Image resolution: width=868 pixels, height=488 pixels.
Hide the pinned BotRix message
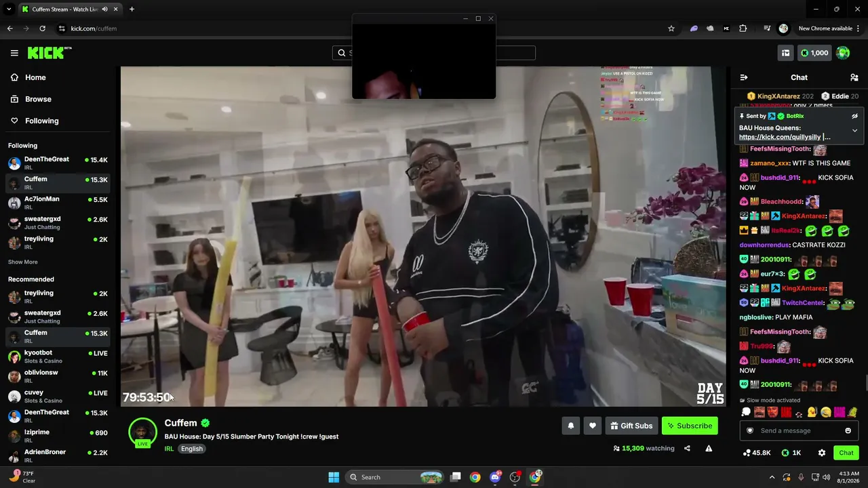(x=854, y=116)
